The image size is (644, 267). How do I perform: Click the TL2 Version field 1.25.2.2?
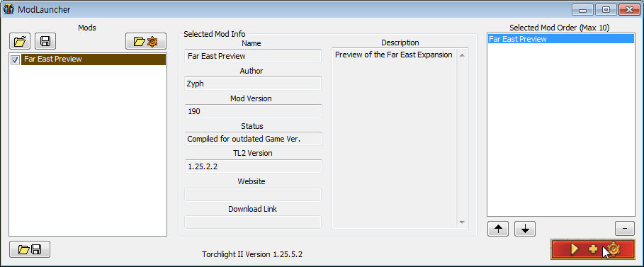tap(253, 166)
